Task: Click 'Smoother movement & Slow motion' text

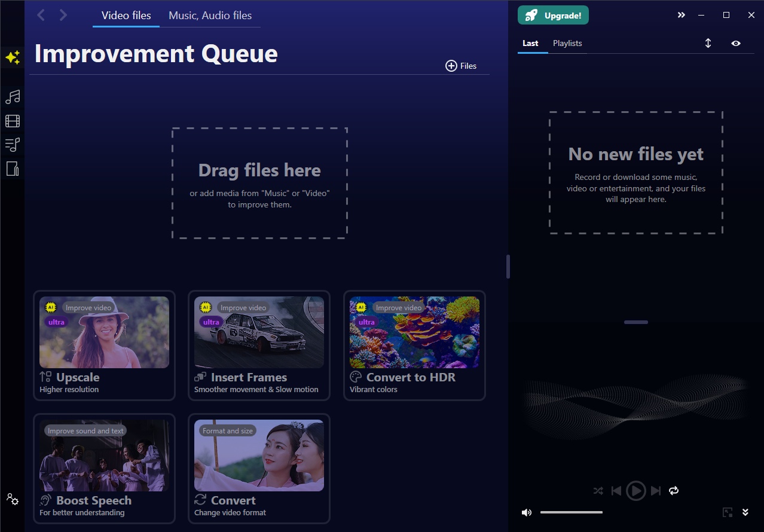Action: coord(256,390)
